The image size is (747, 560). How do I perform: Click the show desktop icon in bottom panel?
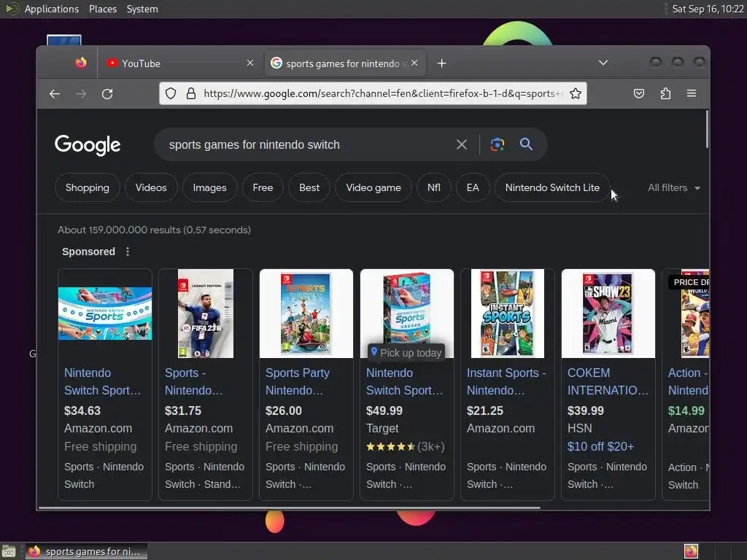[x=9, y=551]
